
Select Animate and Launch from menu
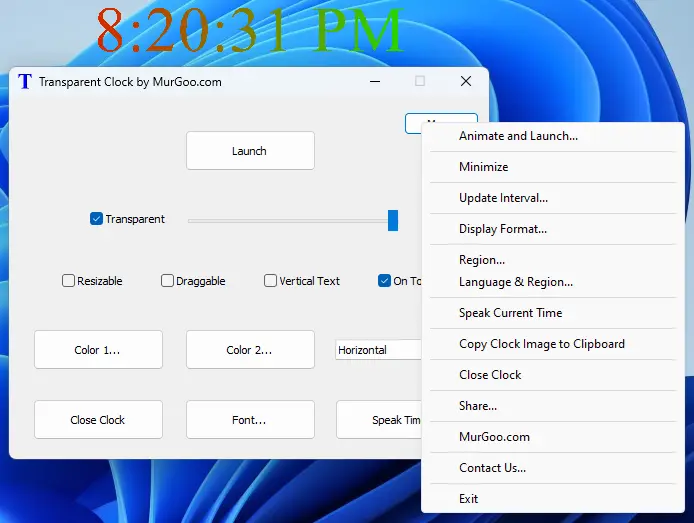click(518, 136)
